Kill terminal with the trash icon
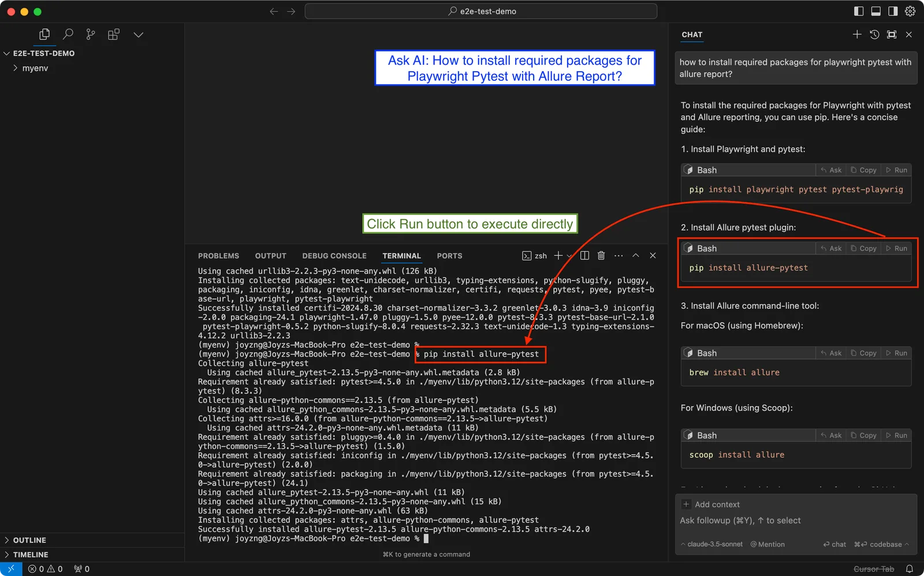This screenshot has height=576, width=924. click(x=601, y=255)
